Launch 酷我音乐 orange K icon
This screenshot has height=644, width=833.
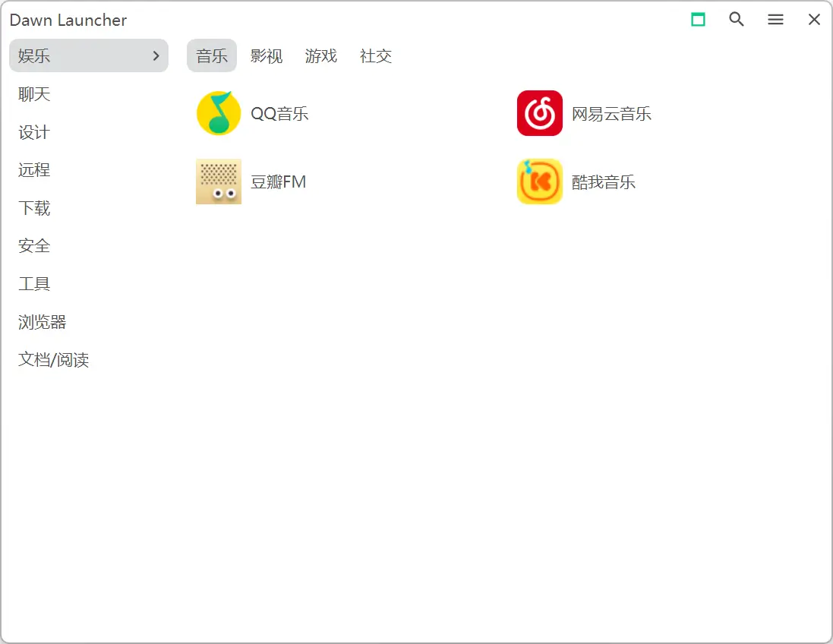(x=540, y=182)
